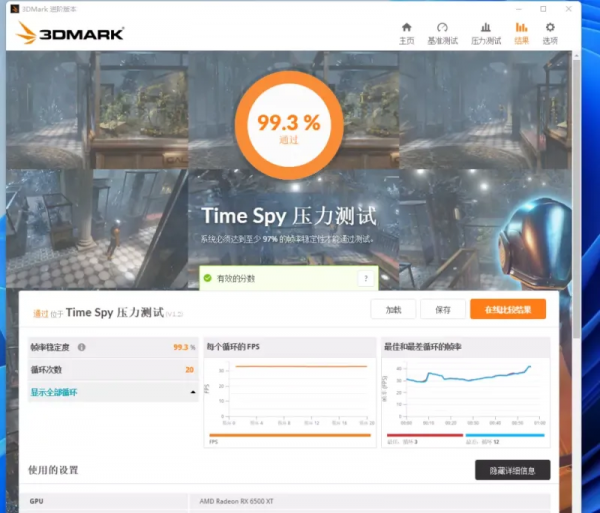
Task: Expand the 显示全部循环 row
Action: (x=113, y=392)
